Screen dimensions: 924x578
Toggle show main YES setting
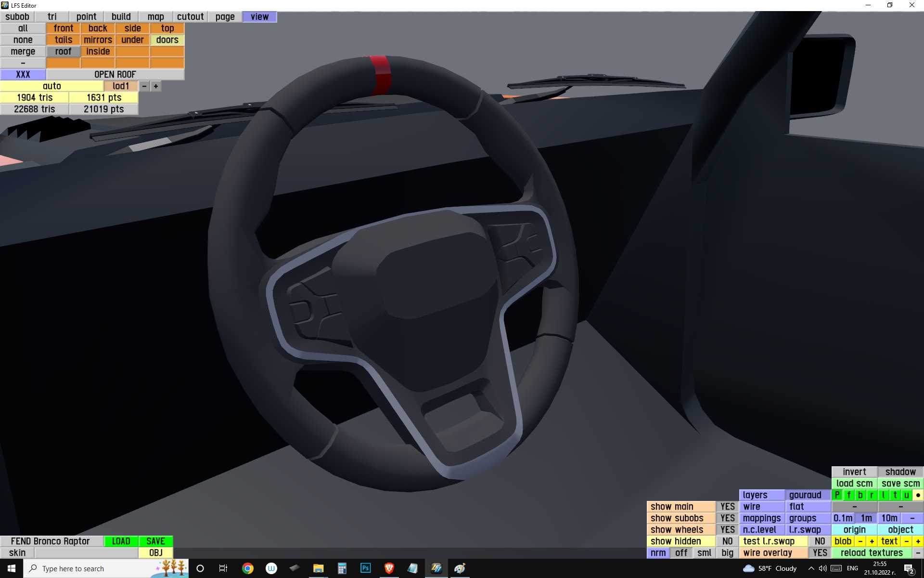point(727,507)
